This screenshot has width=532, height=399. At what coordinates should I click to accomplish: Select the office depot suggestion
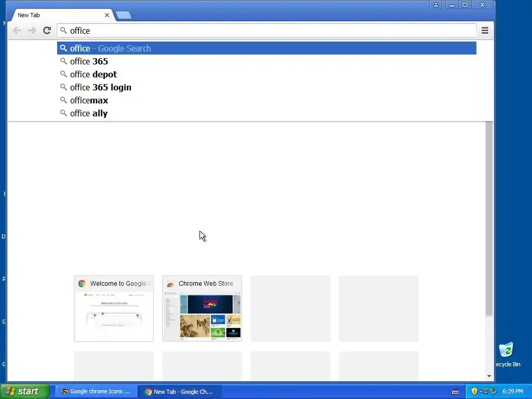pyautogui.click(x=267, y=74)
